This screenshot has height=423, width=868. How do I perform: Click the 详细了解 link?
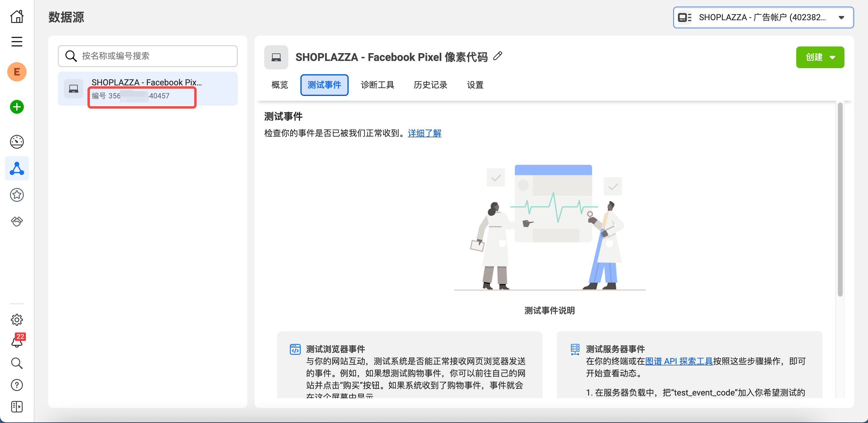tap(424, 133)
